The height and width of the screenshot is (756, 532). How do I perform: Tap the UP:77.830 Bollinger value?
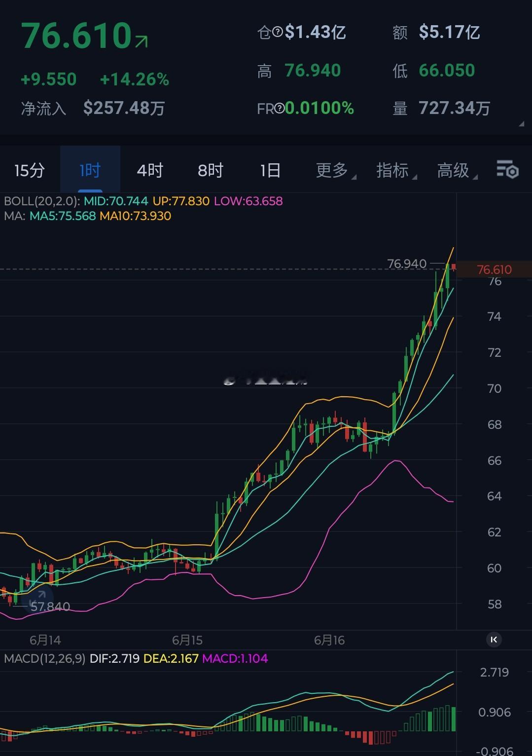pos(181,201)
